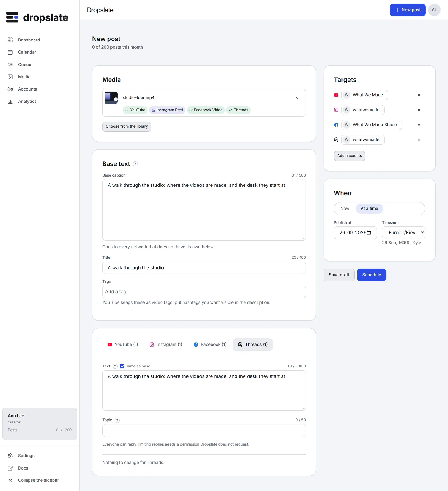Switch to the YouTube (1) tab
The width and height of the screenshot is (448, 491).
pyautogui.click(x=123, y=345)
